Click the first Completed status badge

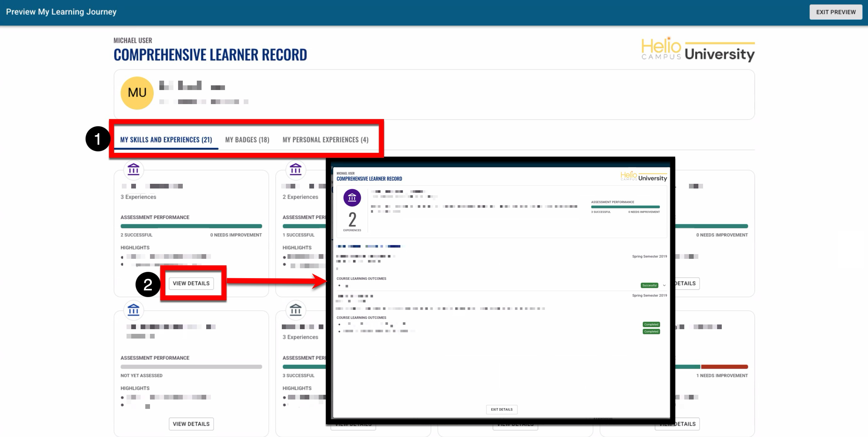point(651,324)
